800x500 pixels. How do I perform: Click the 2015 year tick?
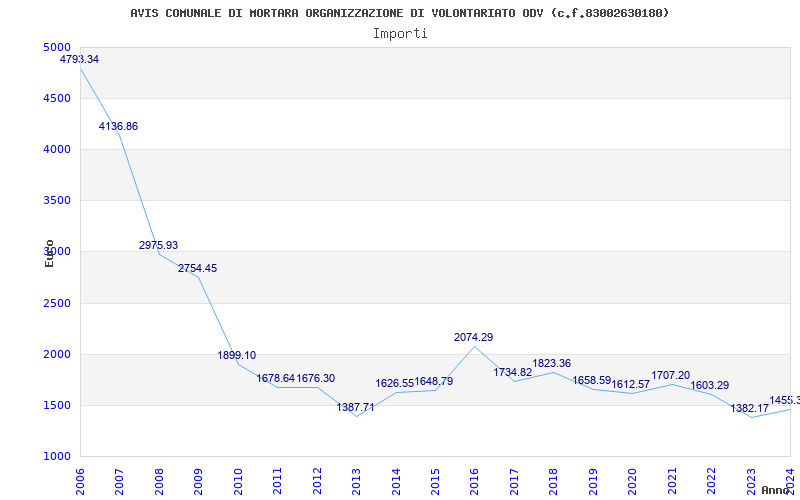435,481
